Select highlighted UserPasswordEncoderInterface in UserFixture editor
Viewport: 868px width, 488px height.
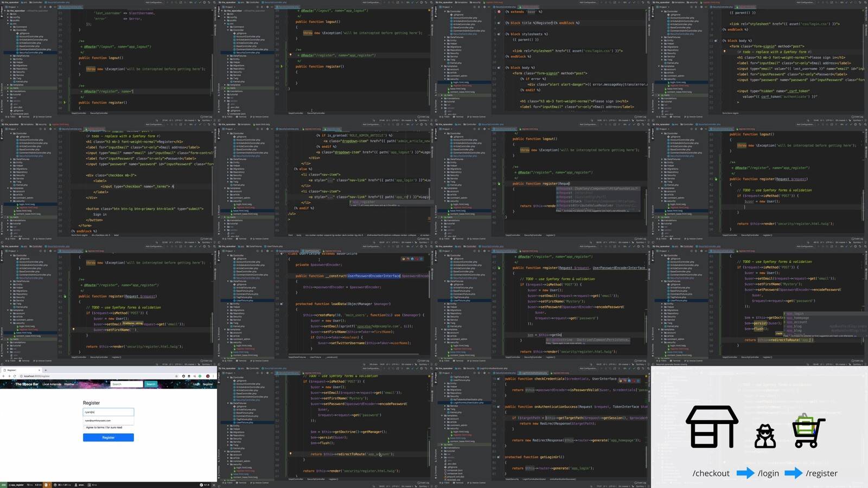(x=374, y=276)
